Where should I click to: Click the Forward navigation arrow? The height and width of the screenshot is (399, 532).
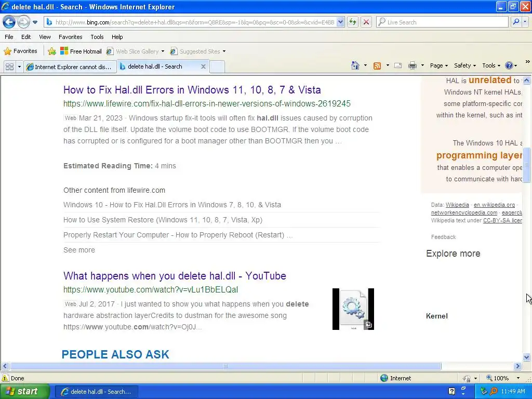point(23,22)
